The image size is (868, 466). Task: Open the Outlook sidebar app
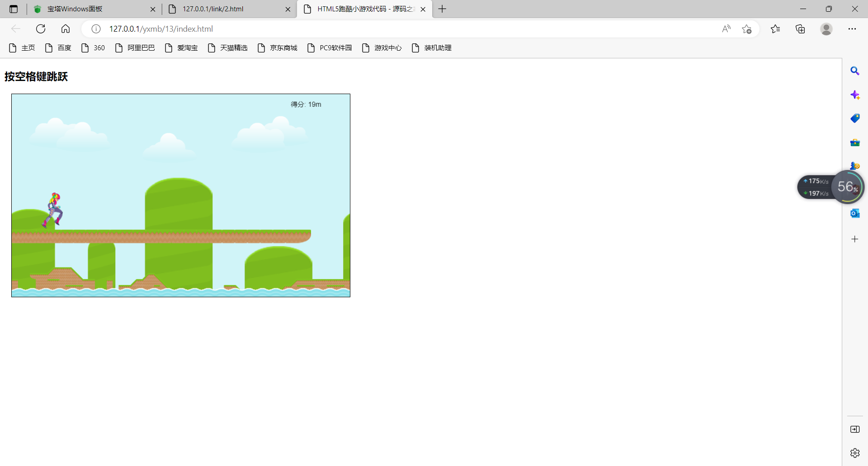tap(854, 213)
